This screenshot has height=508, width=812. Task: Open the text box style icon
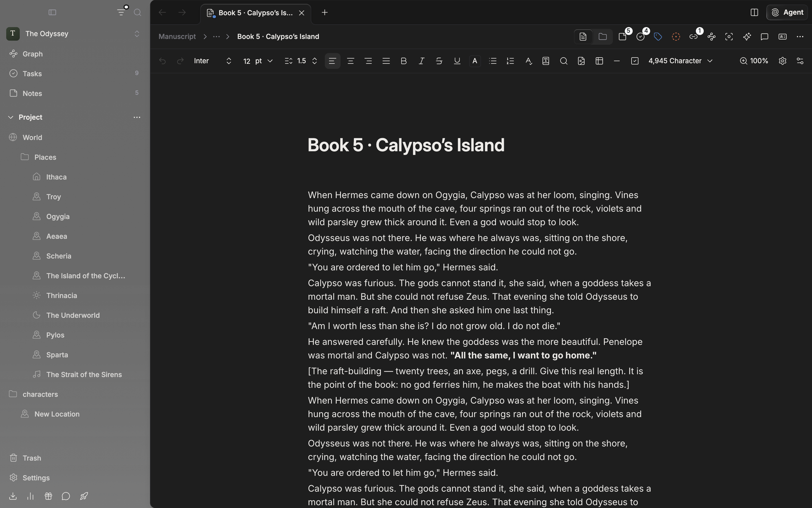pos(546,61)
